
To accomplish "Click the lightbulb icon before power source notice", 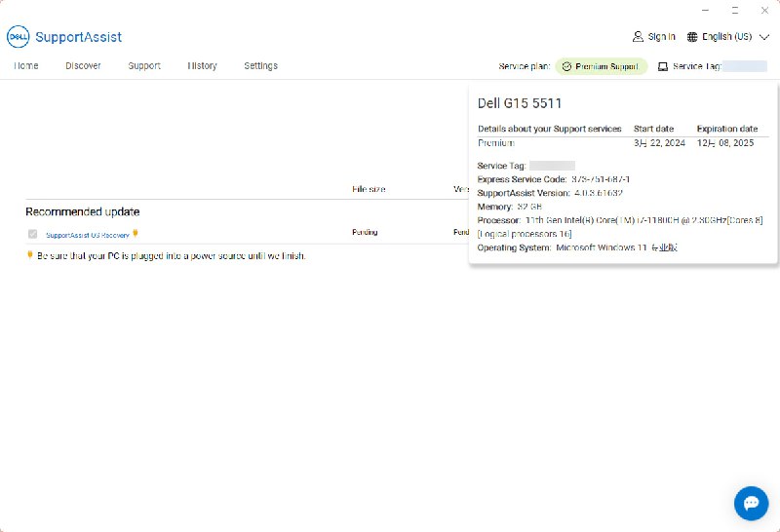I will click(x=30, y=255).
